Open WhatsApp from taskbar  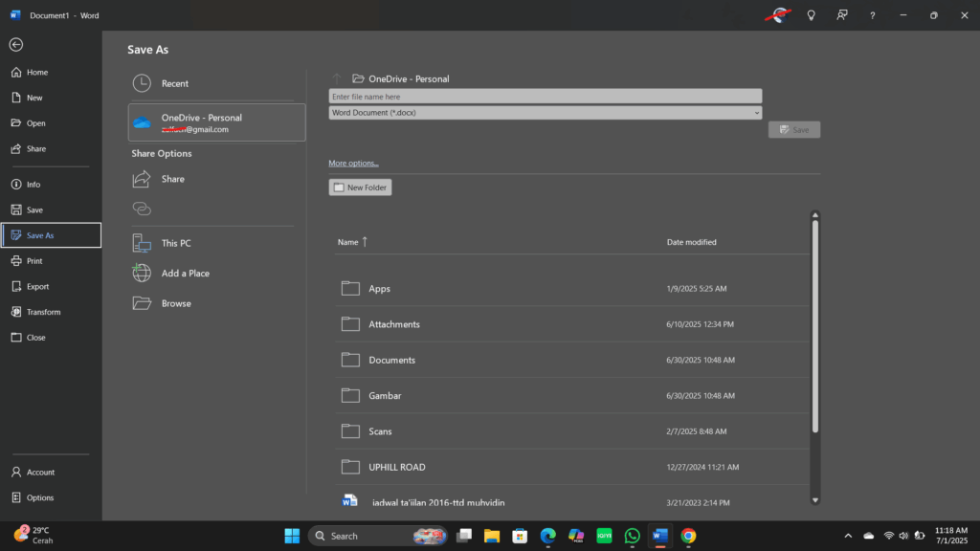pos(633,536)
